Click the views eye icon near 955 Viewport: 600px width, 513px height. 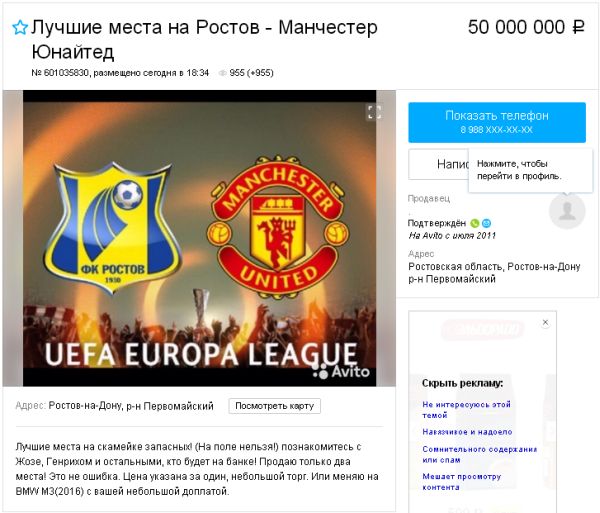pos(222,73)
